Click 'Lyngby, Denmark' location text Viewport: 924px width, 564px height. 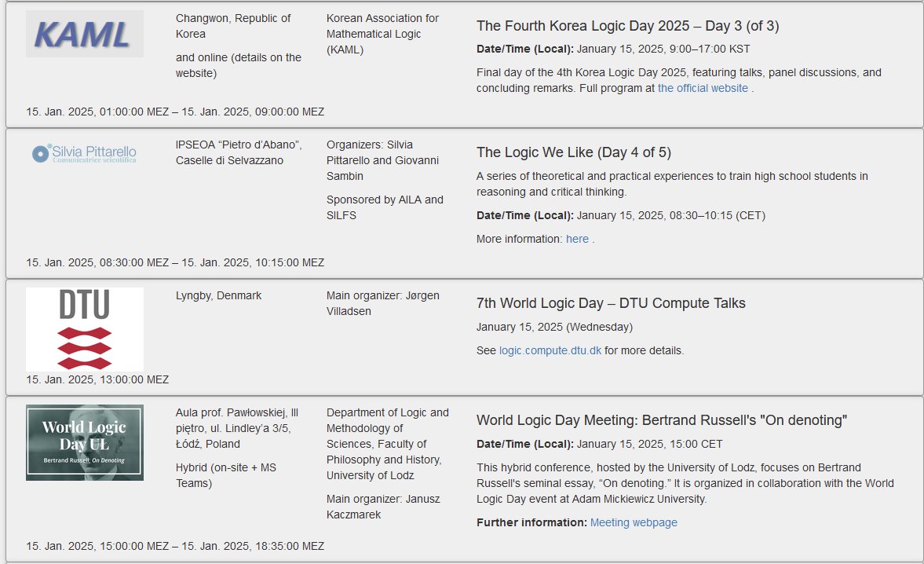(x=218, y=295)
